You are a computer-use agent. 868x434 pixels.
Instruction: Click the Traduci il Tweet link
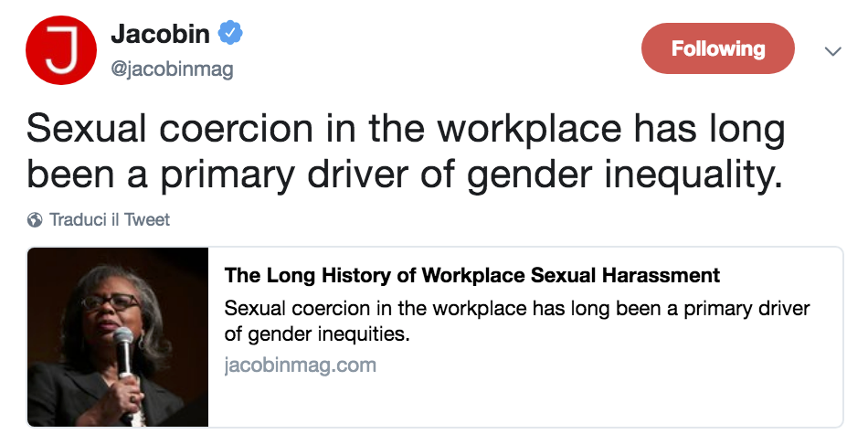110,219
